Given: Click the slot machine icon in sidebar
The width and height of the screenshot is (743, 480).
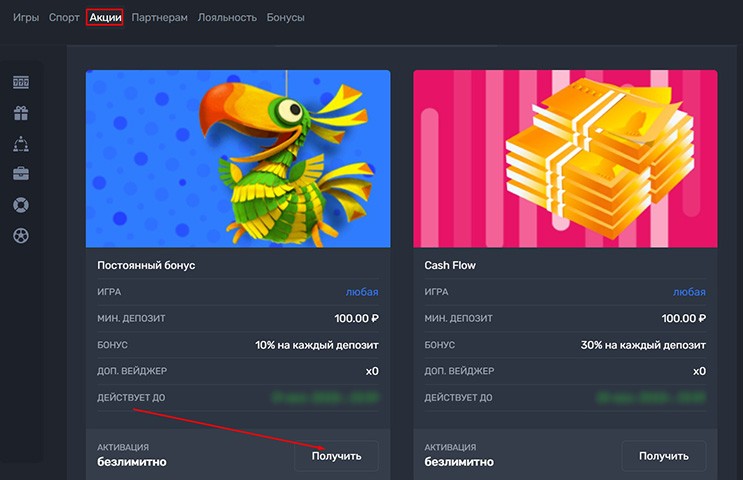Looking at the screenshot, I should 21,82.
